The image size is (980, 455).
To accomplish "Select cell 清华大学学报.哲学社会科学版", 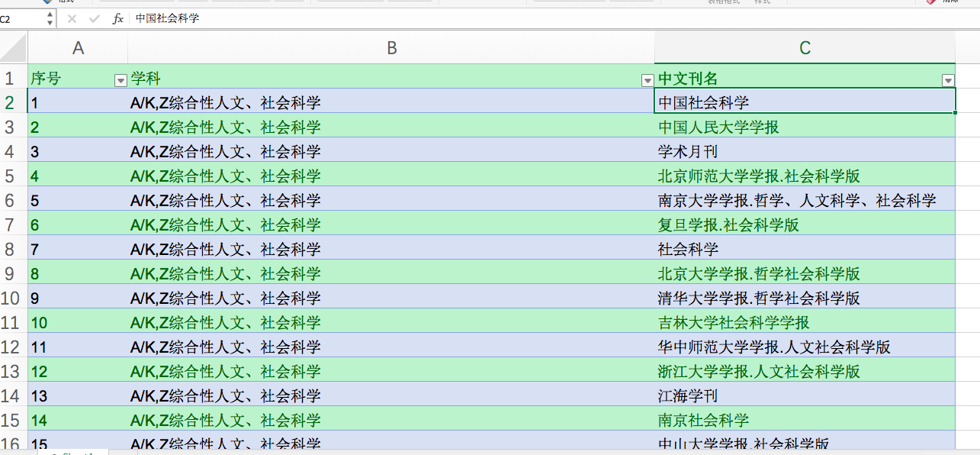I will (x=805, y=298).
